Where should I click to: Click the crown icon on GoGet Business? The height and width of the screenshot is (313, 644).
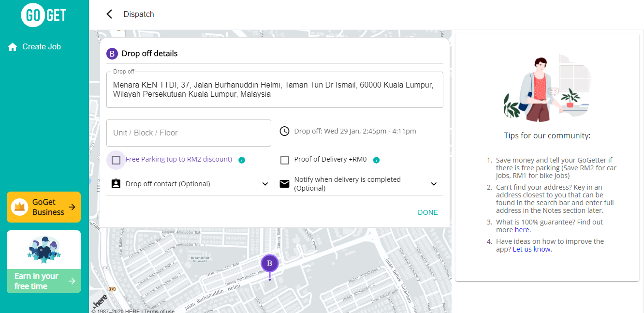tap(20, 207)
